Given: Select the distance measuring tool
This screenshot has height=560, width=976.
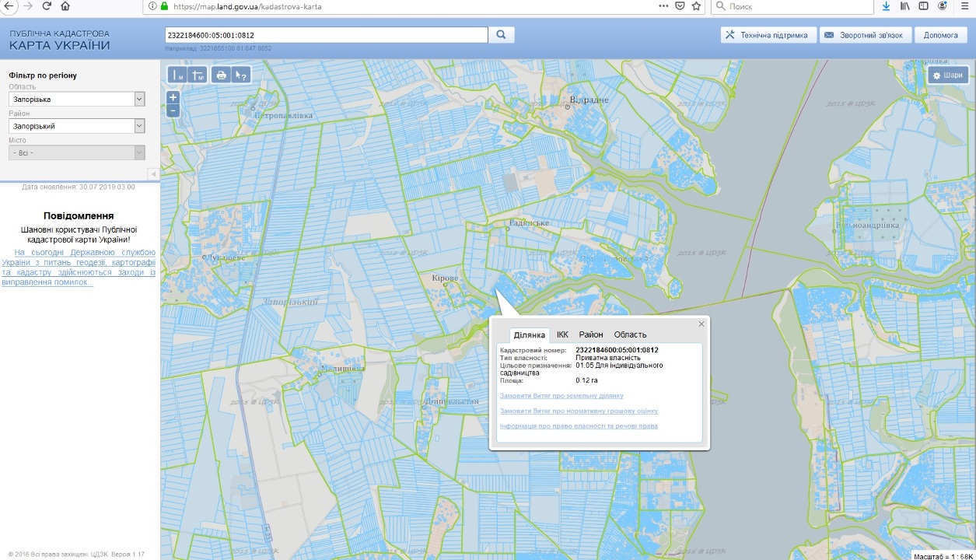Looking at the screenshot, I should 178,75.
